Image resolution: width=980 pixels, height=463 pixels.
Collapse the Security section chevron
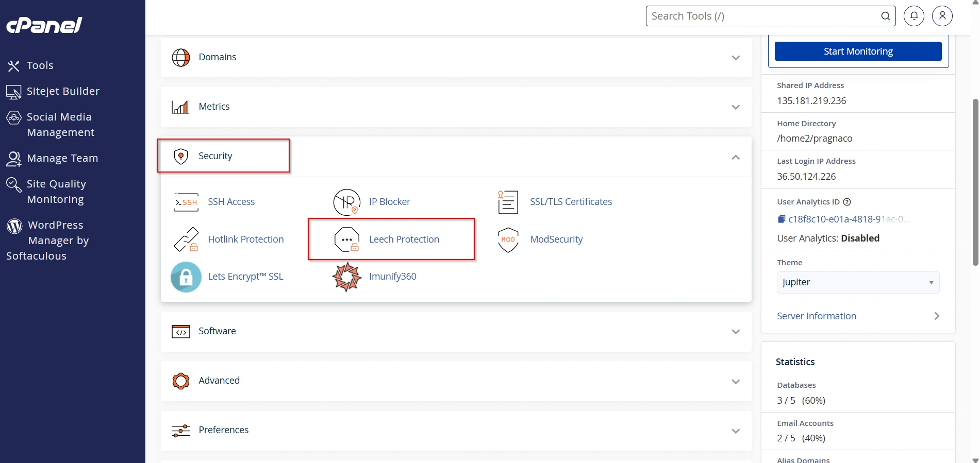click(736, 157)
